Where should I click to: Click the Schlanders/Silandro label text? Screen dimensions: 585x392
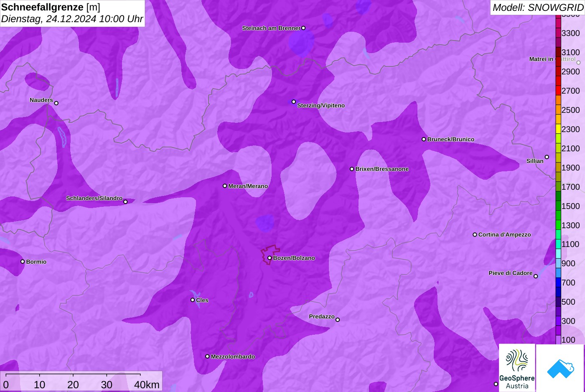(94, 198)
